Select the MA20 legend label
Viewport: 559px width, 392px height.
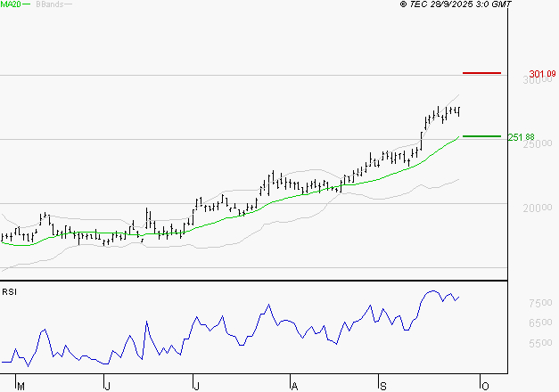11,4
